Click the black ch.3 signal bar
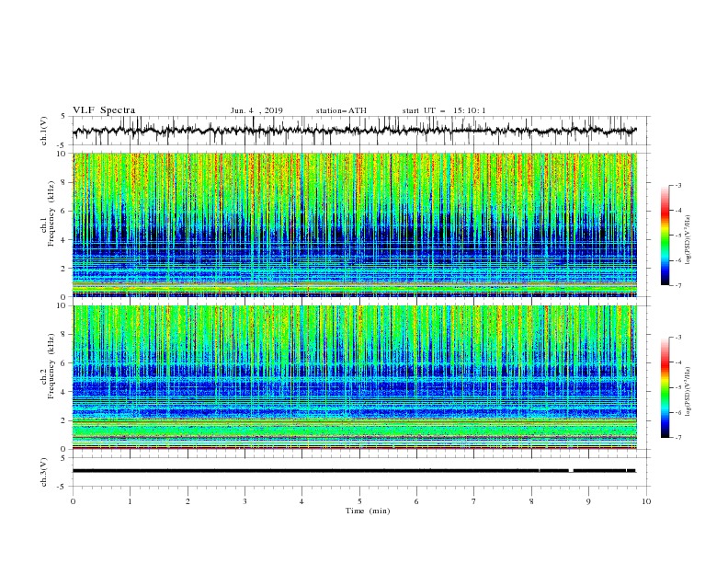728x563 pixels. pyautogui.click(x=354, y=471)
